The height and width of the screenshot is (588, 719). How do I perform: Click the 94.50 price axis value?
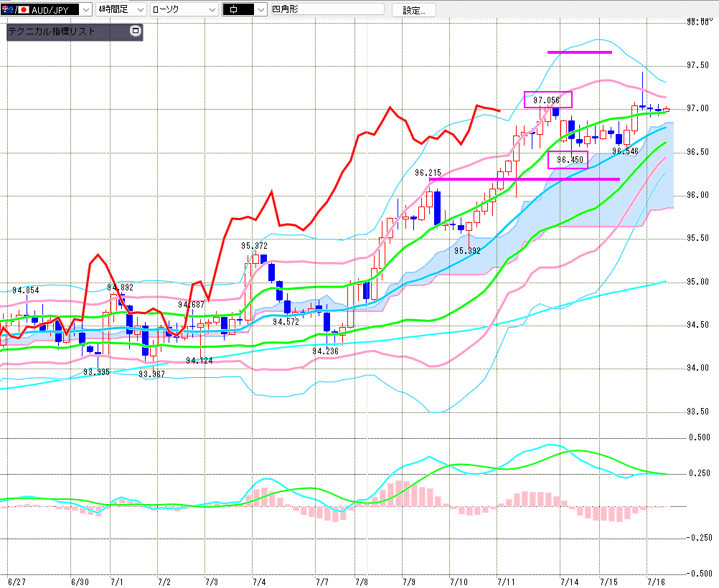coord(698,325)
